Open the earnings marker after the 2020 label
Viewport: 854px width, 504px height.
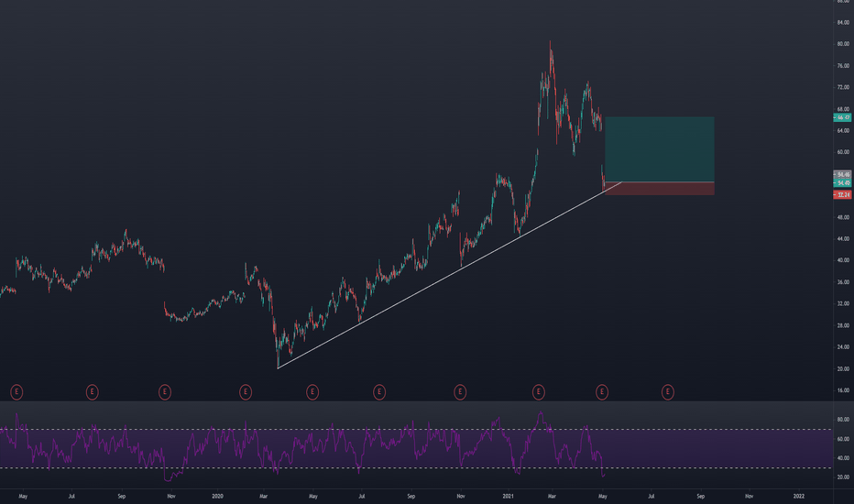pyautogui.click(x=246, y=392)
